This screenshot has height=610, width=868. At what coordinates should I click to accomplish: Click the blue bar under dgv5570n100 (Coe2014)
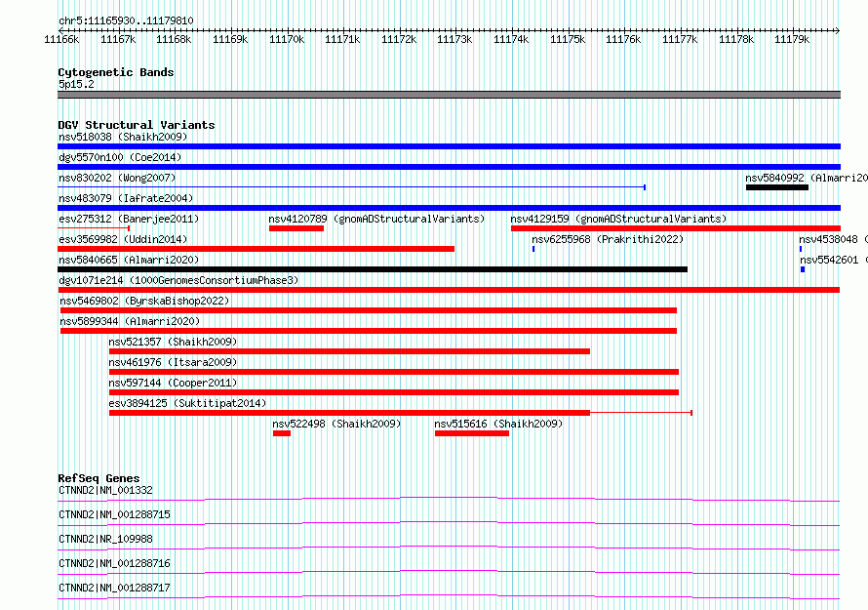[449, 167]
